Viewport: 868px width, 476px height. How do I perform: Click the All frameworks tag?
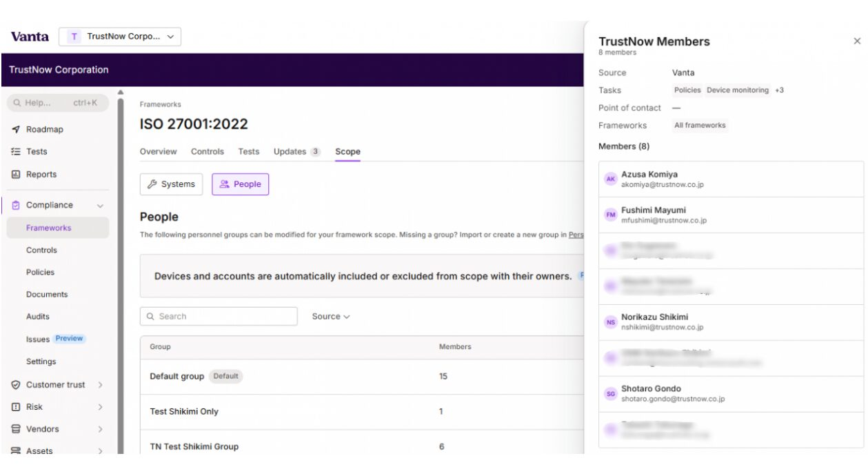point(700,126)
